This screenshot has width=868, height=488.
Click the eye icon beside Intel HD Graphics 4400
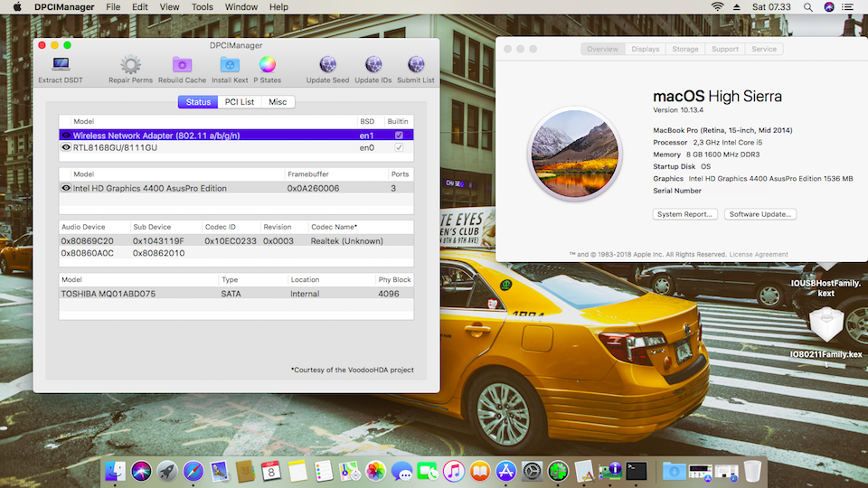pos(66,188)
